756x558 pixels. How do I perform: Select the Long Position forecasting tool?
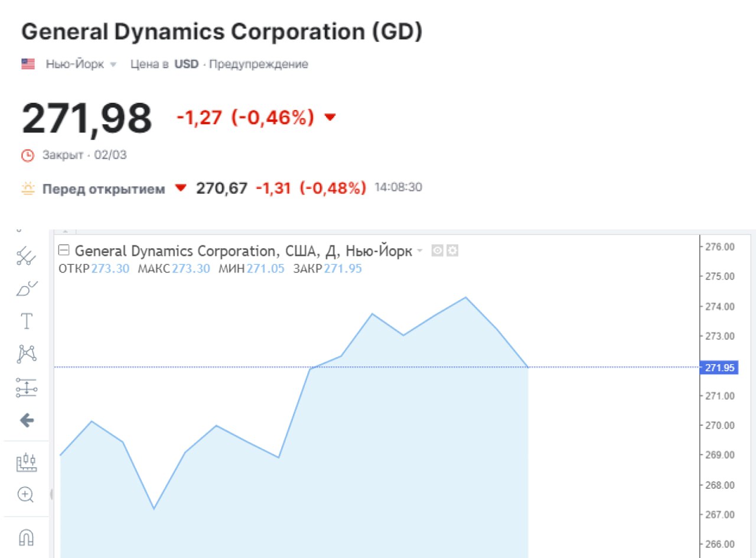click(26, 387)
